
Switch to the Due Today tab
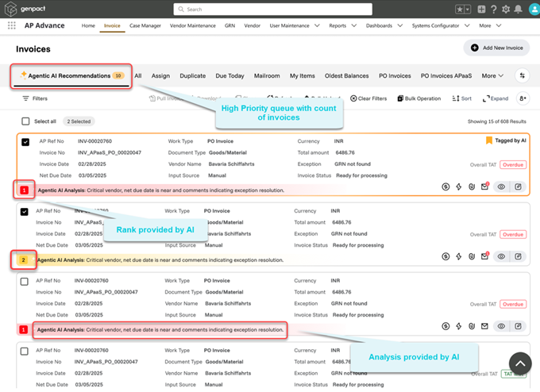(x=229, y=75)
